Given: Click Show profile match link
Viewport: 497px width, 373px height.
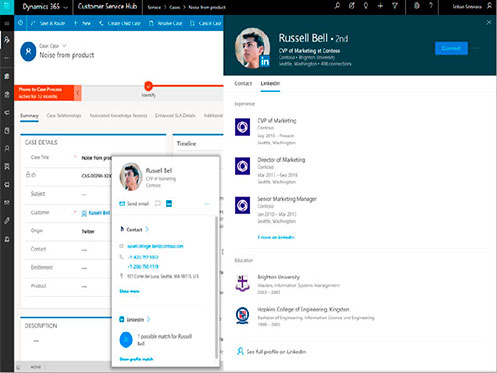Looking at the screenshot, I should [x=136, y=359].
